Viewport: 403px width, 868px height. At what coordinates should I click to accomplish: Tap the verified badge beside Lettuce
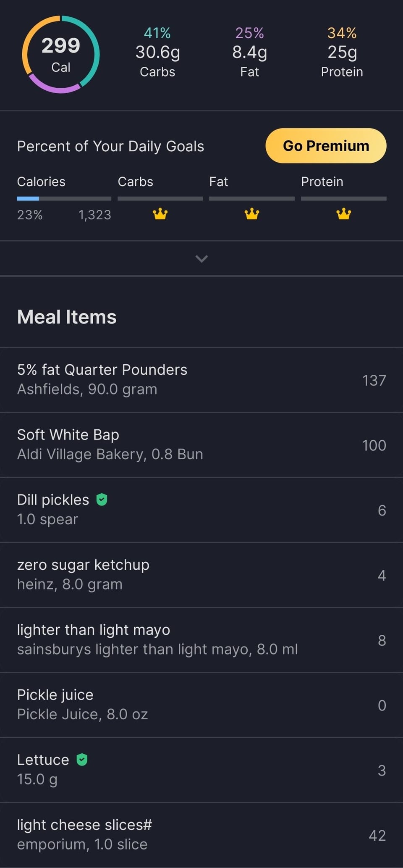tap(82, 760)
